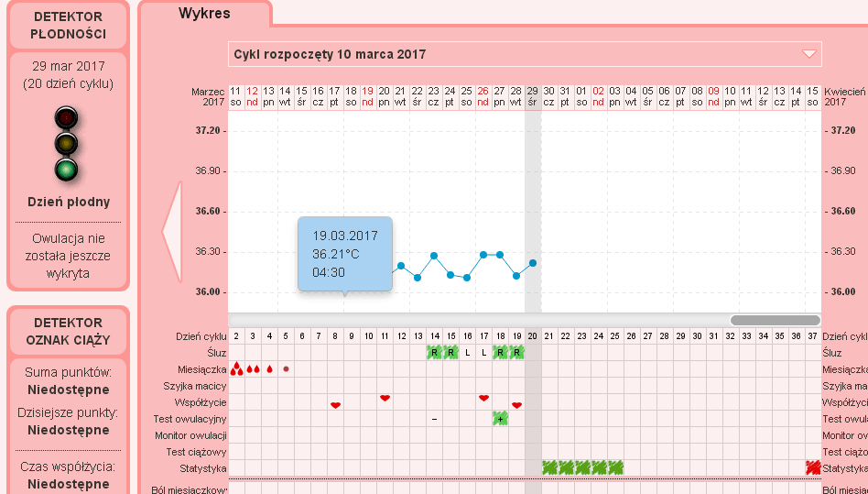Select the '29 śr' date column header
The width and height of the screenshot is (868, 494).
click(x=532, y=97)
